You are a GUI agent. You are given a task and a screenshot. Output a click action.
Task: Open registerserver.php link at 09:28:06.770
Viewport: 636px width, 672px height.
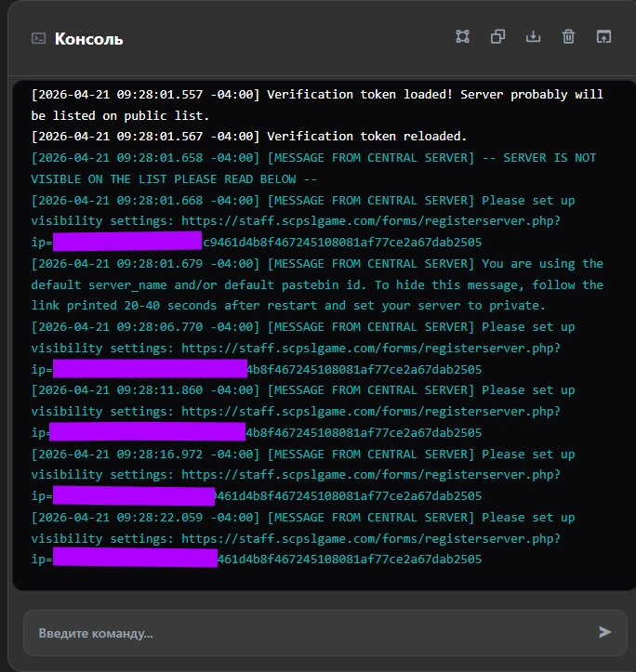pos(371,348)
